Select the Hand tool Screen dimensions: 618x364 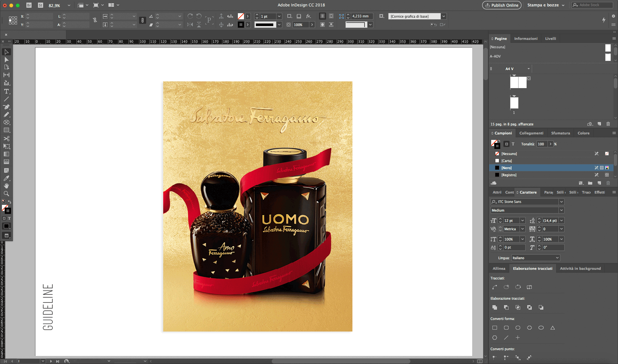(6, 186)
